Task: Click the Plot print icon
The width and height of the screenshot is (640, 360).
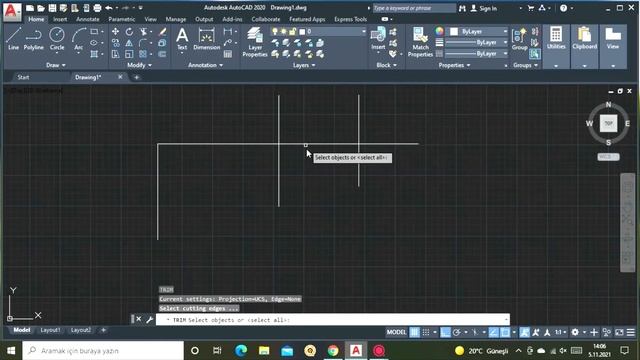Action: pos(97,8)
